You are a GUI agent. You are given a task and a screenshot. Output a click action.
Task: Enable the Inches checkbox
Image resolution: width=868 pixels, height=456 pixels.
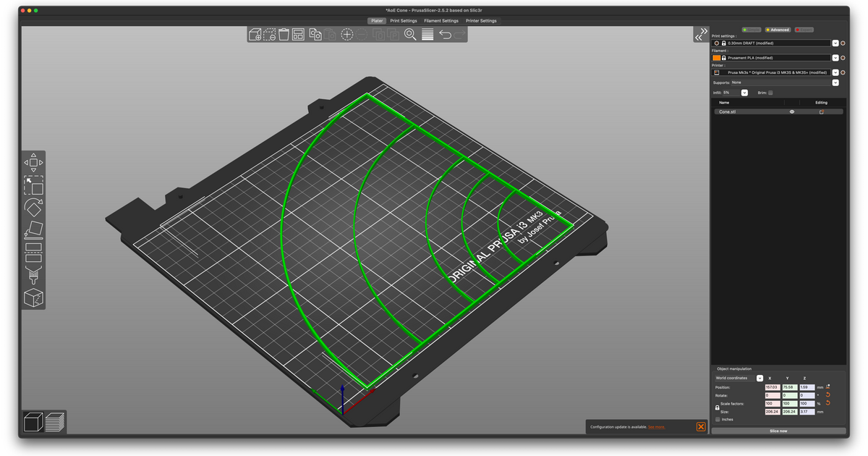[718, 419]
